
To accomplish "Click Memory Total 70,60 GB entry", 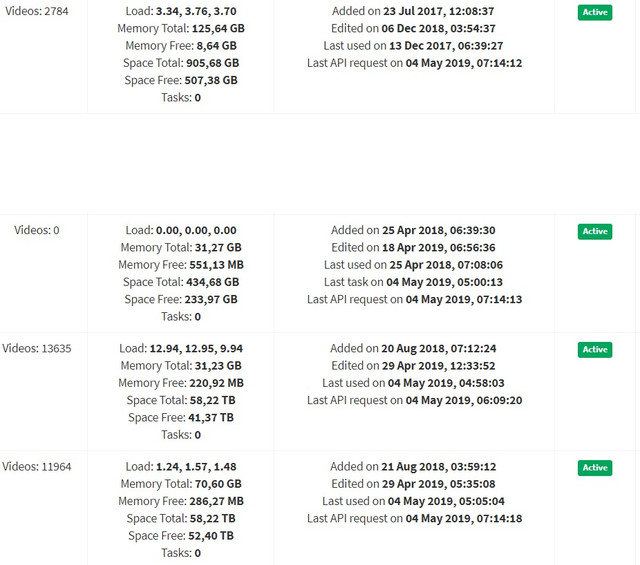I will pos(181,484).
